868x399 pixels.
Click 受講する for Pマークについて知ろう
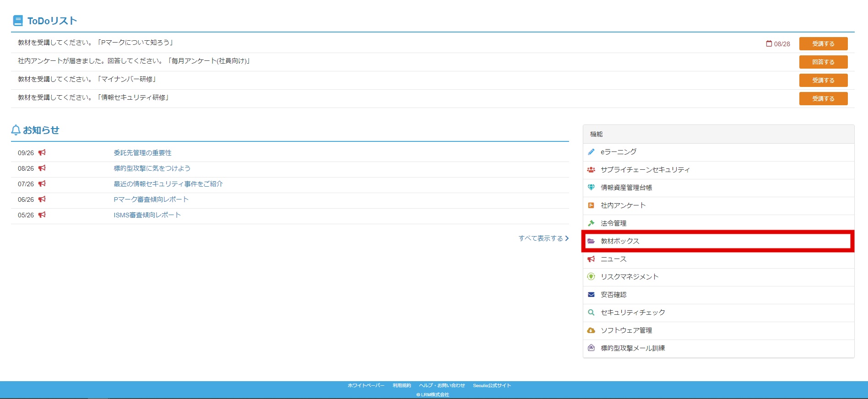click(823, 43)
